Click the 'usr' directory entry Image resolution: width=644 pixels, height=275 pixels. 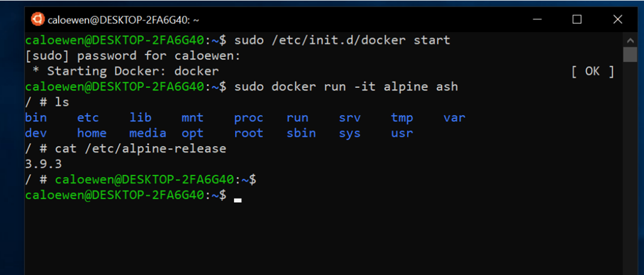(402, 133)
